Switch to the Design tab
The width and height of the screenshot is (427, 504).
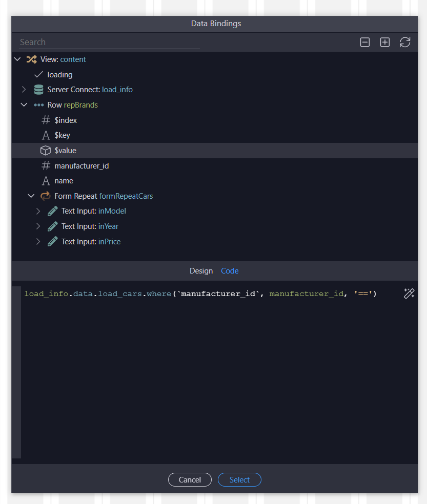[201, 271]
